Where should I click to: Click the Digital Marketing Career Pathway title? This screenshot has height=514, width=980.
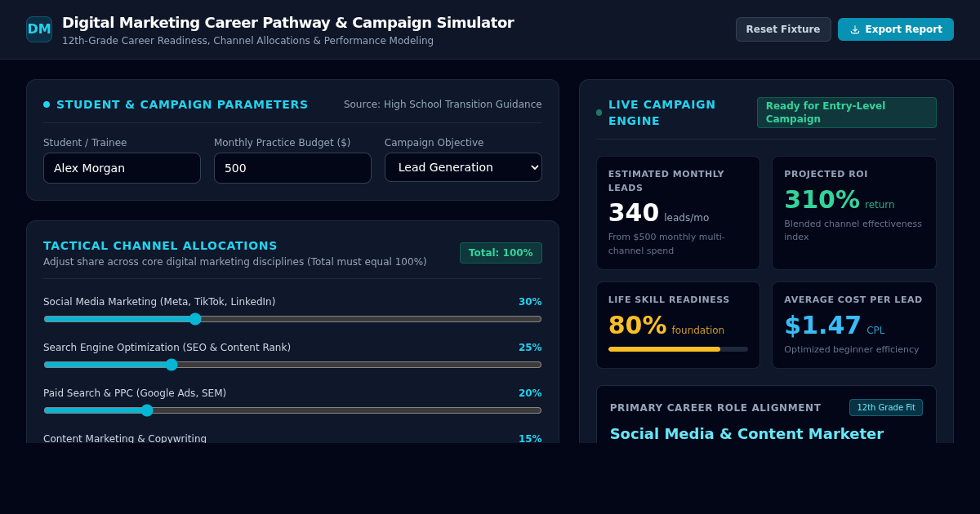pyautogui.click(x=288, y=23)
